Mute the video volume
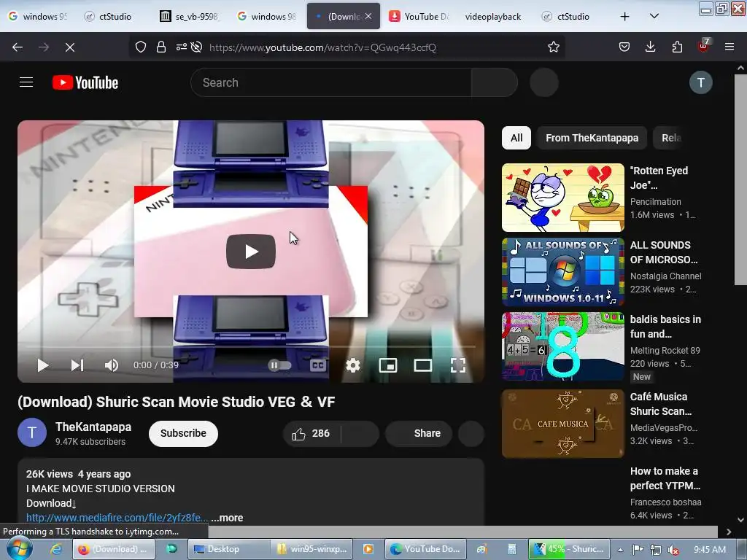Image resolution: width=747 pixels, height=560 pixels. point(112,365)
